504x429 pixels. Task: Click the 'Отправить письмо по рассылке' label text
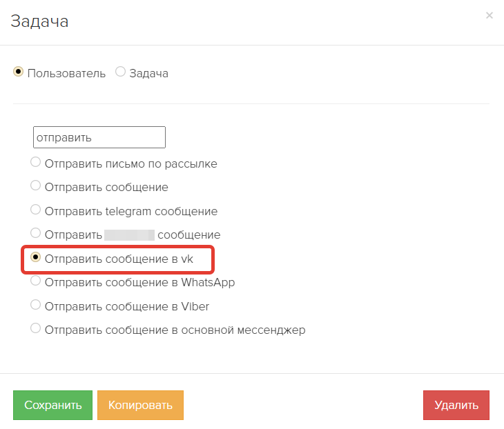pos(130,164)
